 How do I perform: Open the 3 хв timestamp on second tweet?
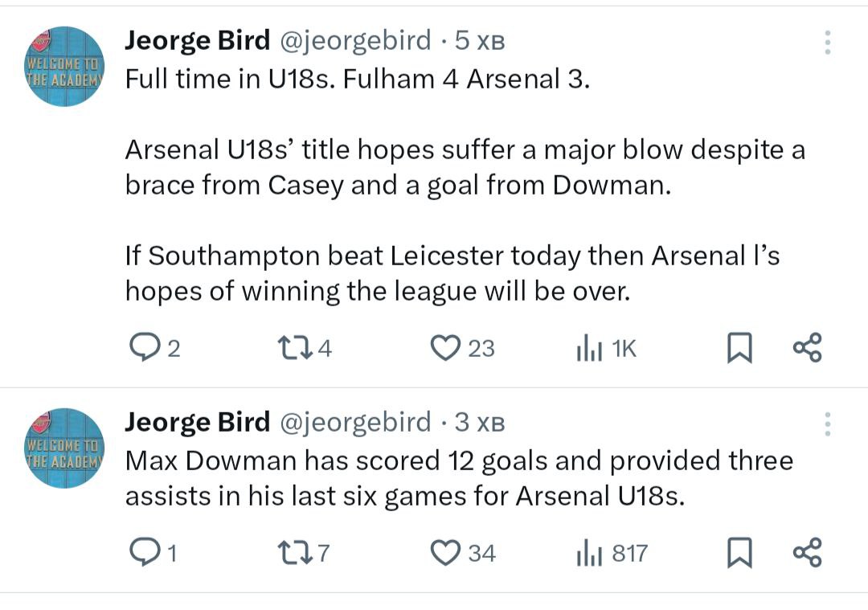(x=480, y=421)
